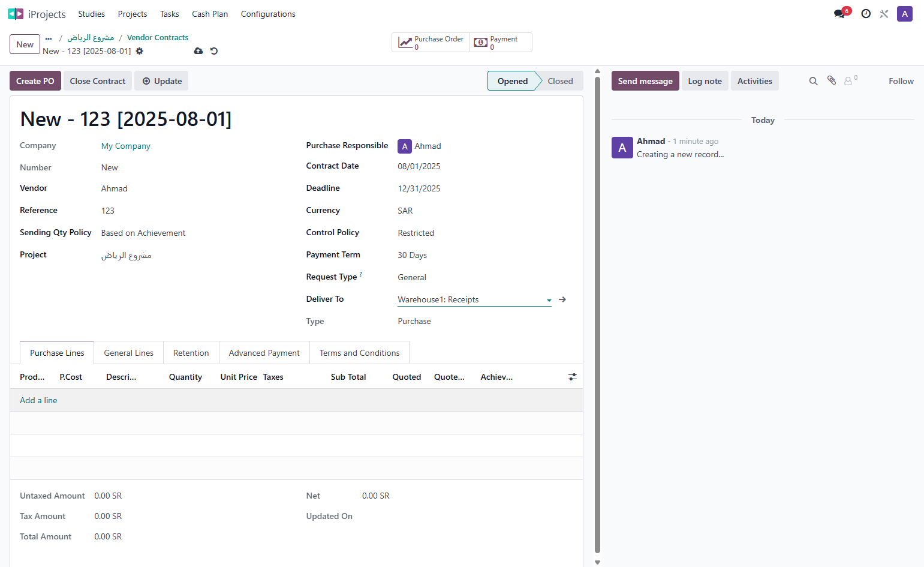Open chatter Activities button
Screen dimensions: 924x567
[755, 81]
